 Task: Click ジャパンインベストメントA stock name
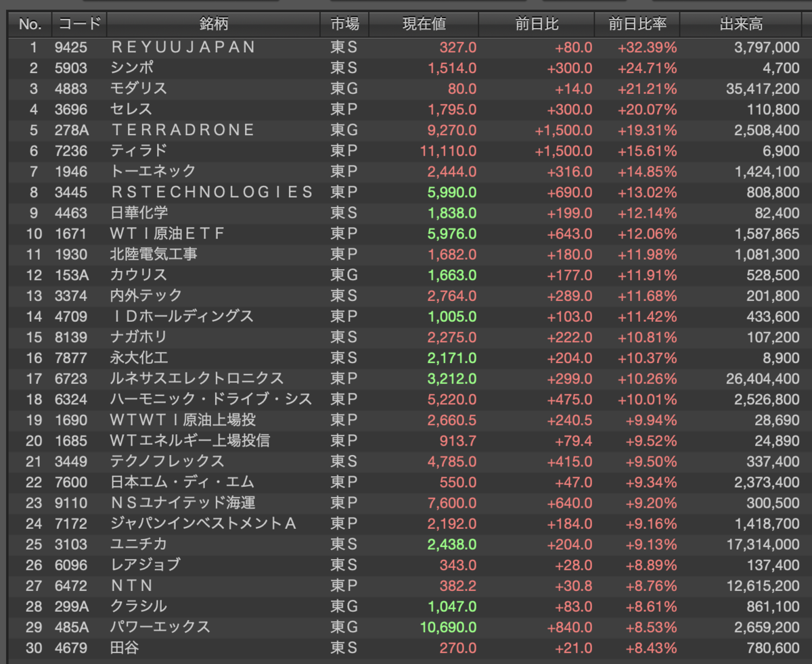(x=204, y=523)
